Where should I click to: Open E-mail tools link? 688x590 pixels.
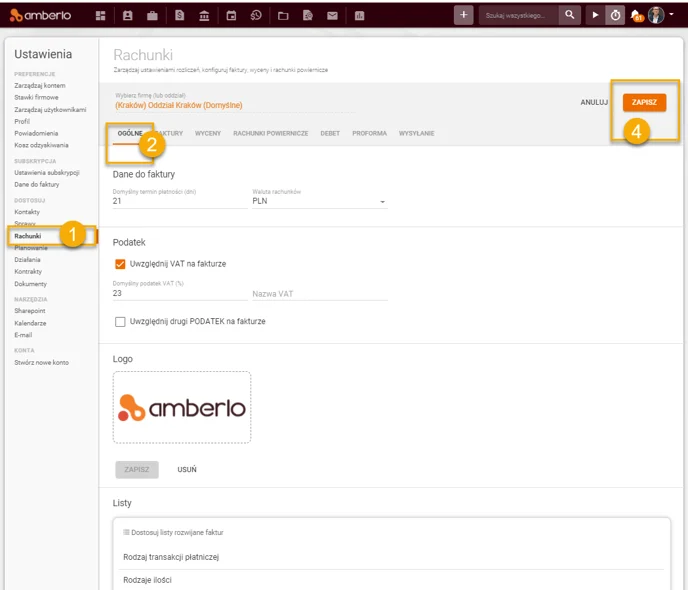click(23, 335)
